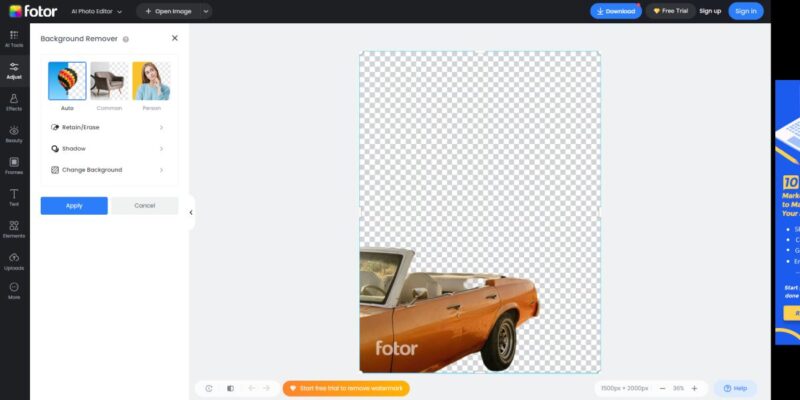Zoom in with the plus icon
Screen dimensions: 800x400
(694, 388)
